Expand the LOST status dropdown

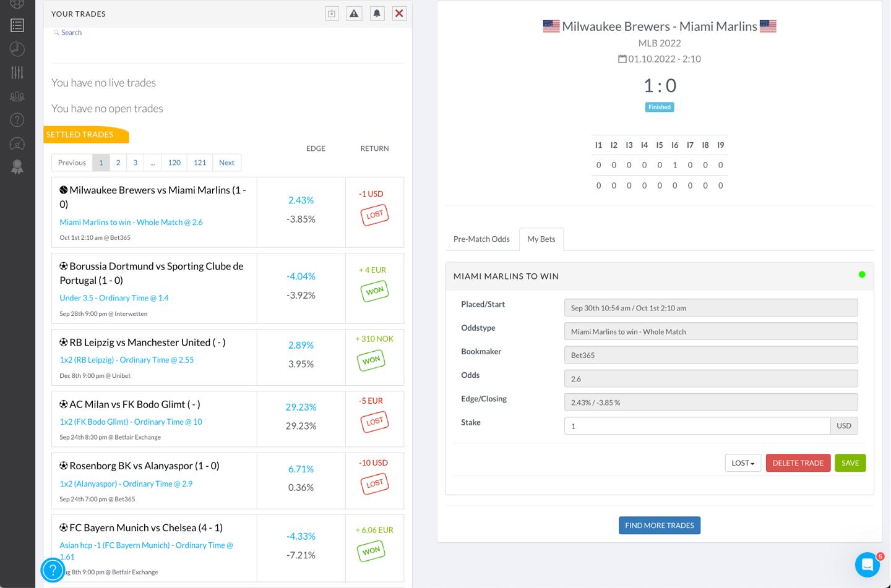pos(742,463)
